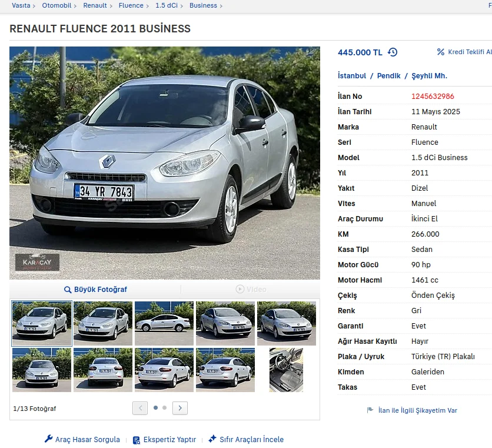Click the Ekspertiz Yaptır document icon
The image size is (492, 448).
tap(137, 440)
